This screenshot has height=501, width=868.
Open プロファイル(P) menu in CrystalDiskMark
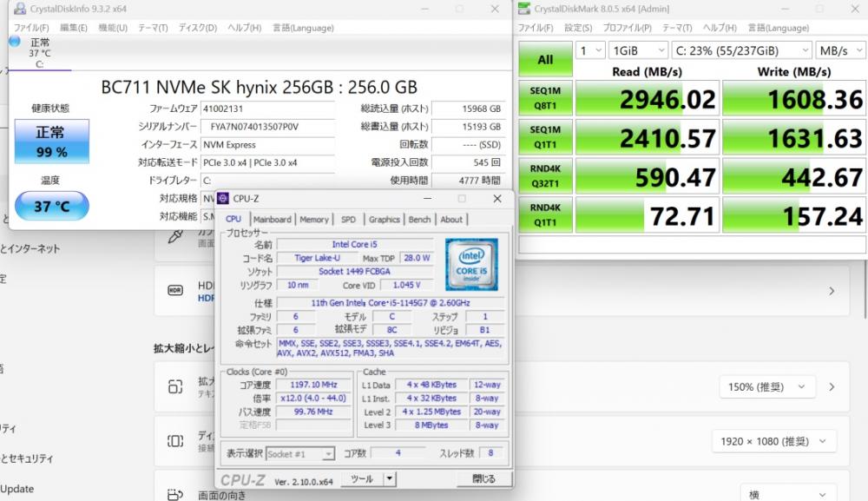click(x=628, y=28)
